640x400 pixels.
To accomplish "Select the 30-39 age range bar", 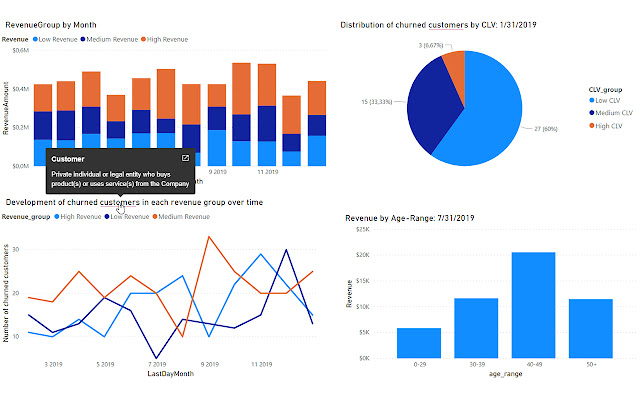I will click(476, 328).
